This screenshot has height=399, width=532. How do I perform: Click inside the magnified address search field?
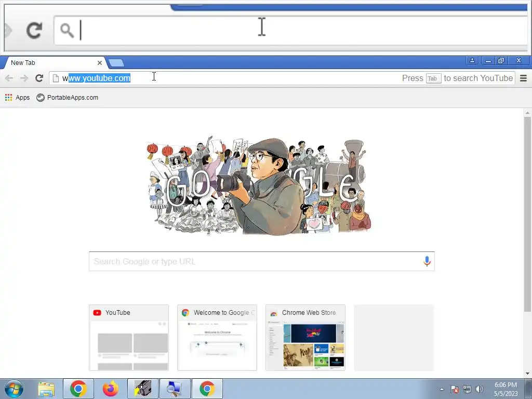click(x=291, y=31)
